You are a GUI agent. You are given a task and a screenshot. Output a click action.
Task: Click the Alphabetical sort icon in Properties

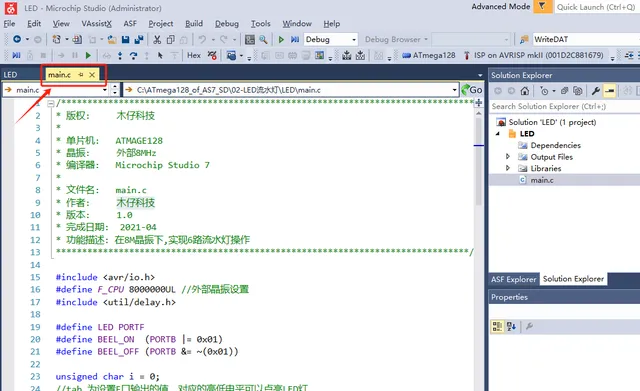point(511,326)
